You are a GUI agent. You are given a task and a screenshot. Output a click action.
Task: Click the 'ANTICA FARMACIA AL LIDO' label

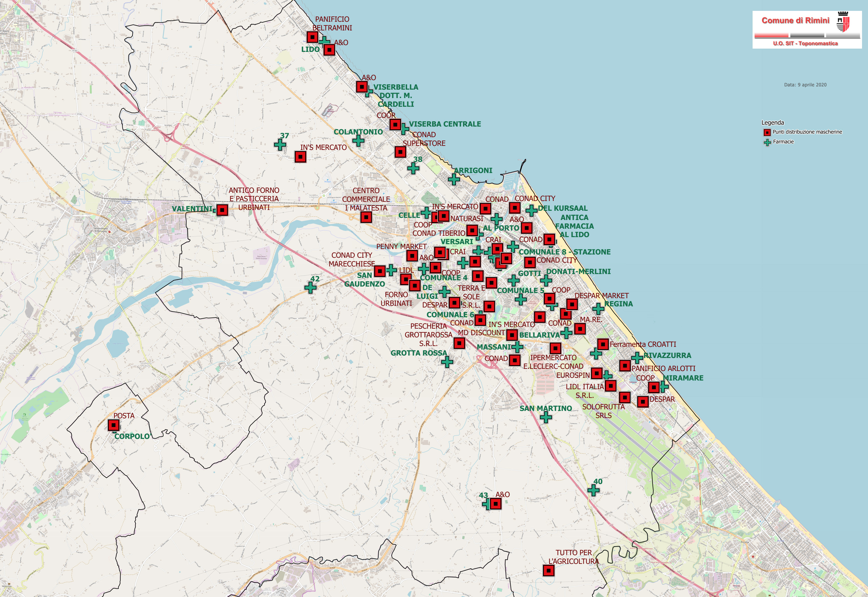click(x=574, y=226)
